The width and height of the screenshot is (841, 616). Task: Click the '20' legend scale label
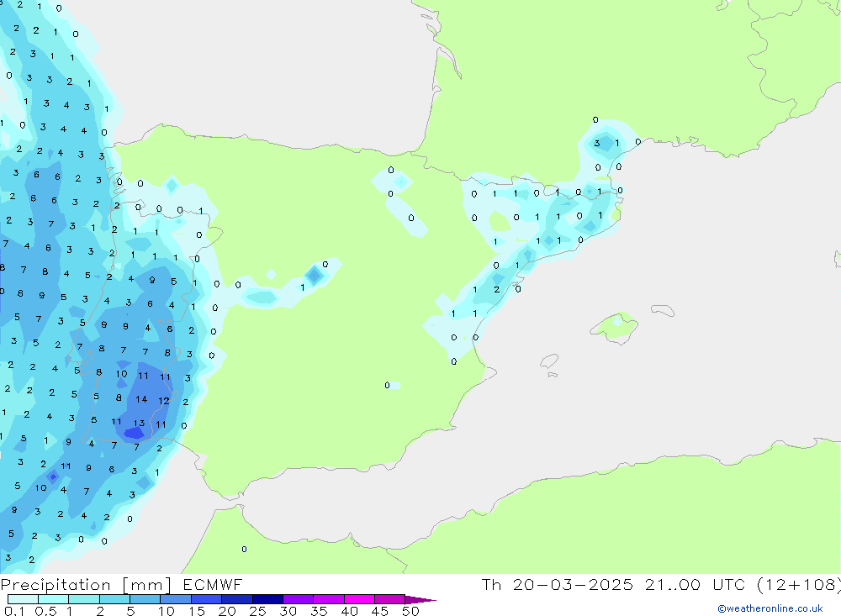pyautogui.click(x=227, y=611)
